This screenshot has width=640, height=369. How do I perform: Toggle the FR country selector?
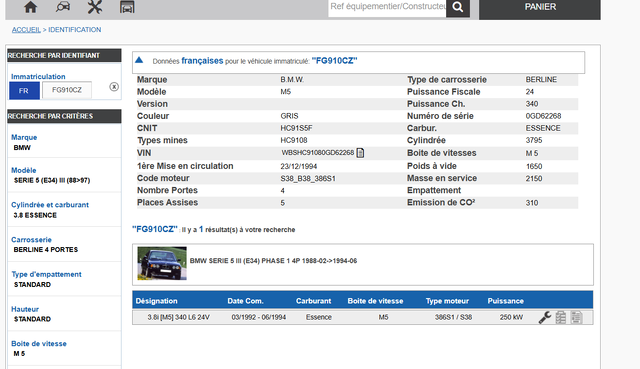pyautogui.click(x=24, y=90)
